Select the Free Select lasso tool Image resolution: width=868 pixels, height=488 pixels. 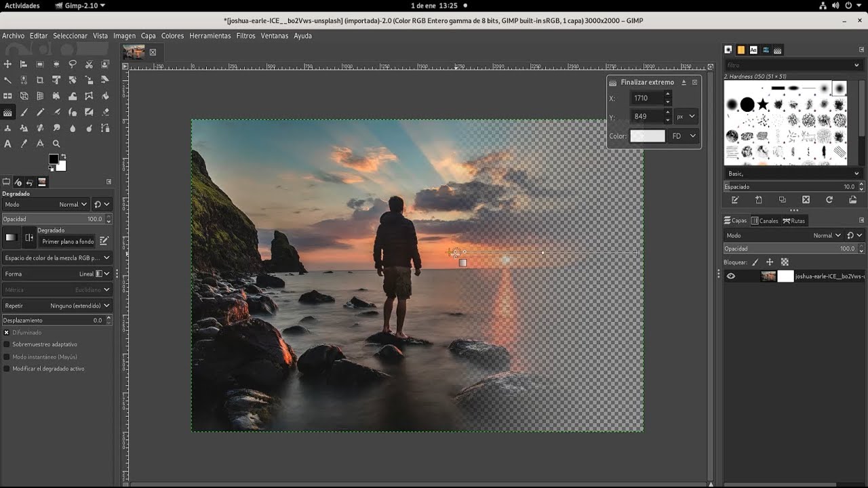[x=73, y=64]
